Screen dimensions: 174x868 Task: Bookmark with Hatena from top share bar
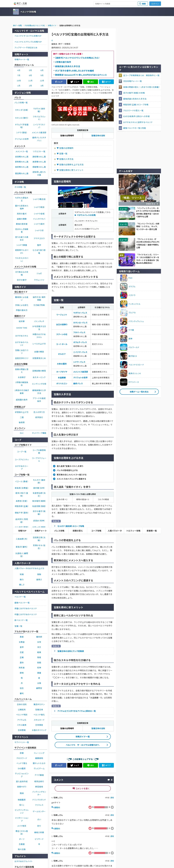coord(106,82)
